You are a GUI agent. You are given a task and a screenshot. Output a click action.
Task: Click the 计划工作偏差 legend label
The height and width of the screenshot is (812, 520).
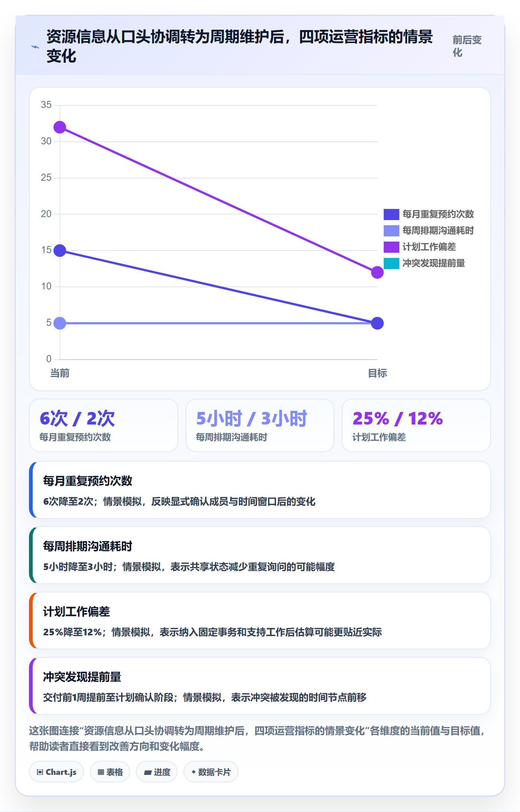(429, 247)
